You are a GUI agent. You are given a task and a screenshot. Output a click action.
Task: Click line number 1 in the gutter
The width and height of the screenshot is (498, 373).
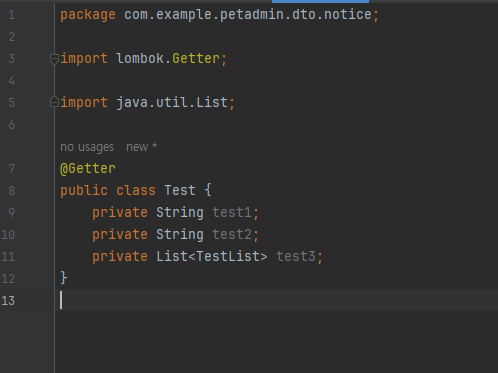pos(12,15)
